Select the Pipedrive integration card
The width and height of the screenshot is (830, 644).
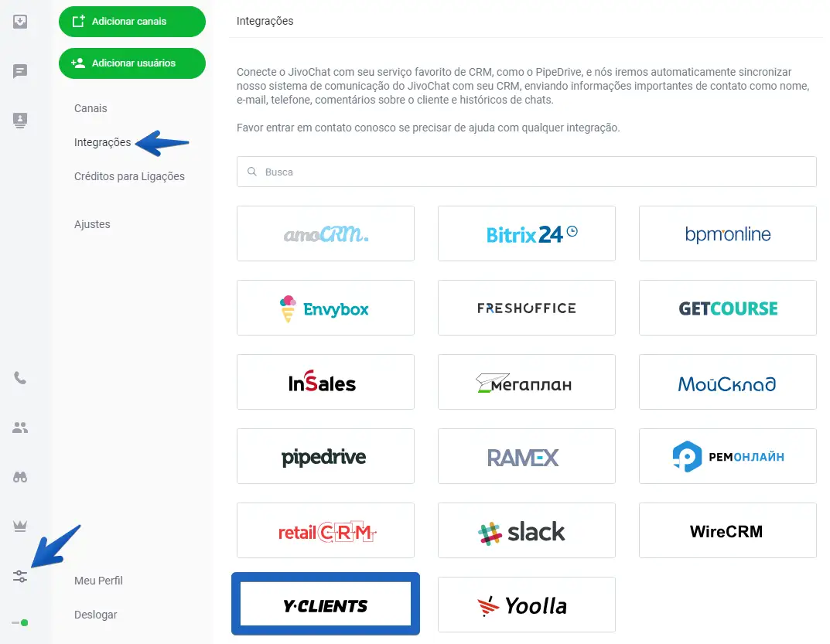pyautogui.click(x=325, y=456)
